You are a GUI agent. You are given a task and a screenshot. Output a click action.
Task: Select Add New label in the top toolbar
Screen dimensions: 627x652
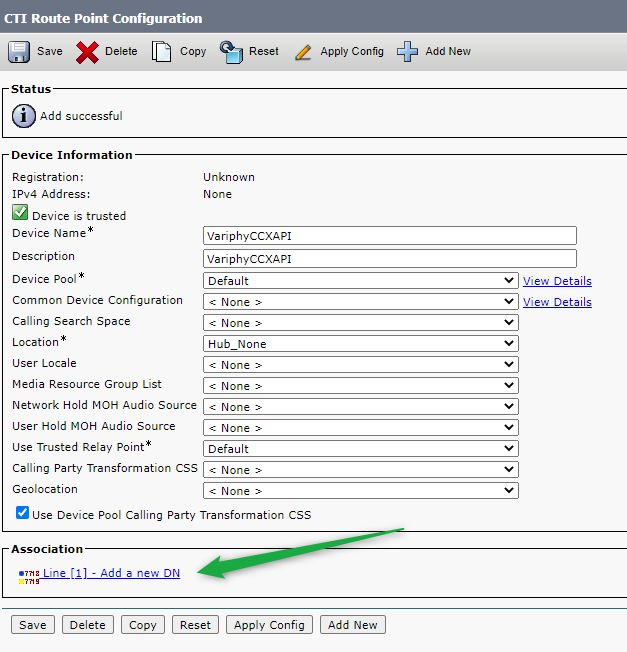[448, 51]
